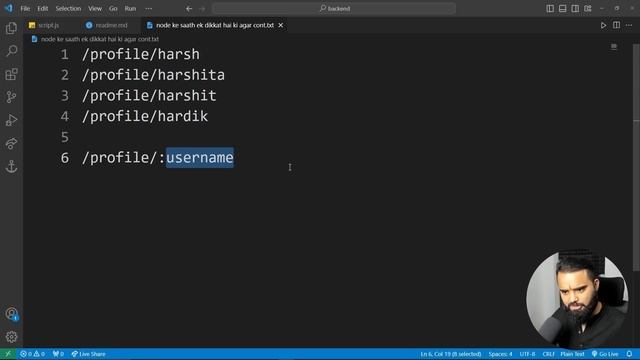
Task: Click the selected word username on line 6
Action: point(200,158)
